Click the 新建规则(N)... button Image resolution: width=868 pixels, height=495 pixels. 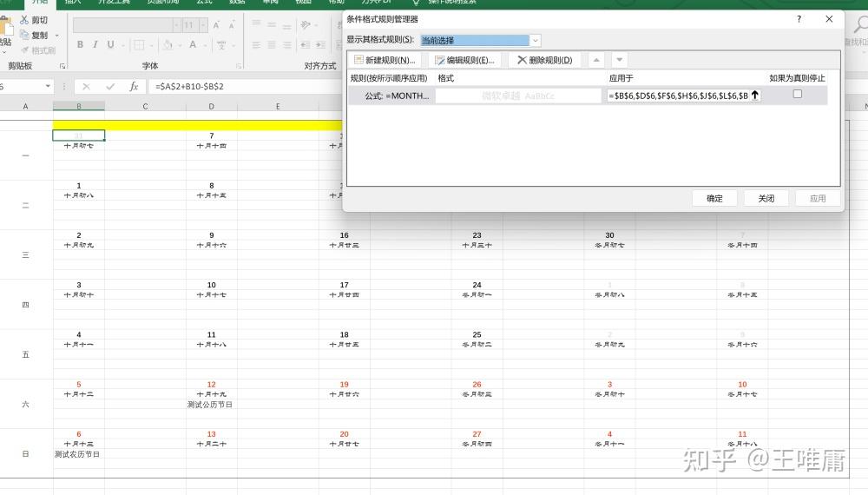385,60
